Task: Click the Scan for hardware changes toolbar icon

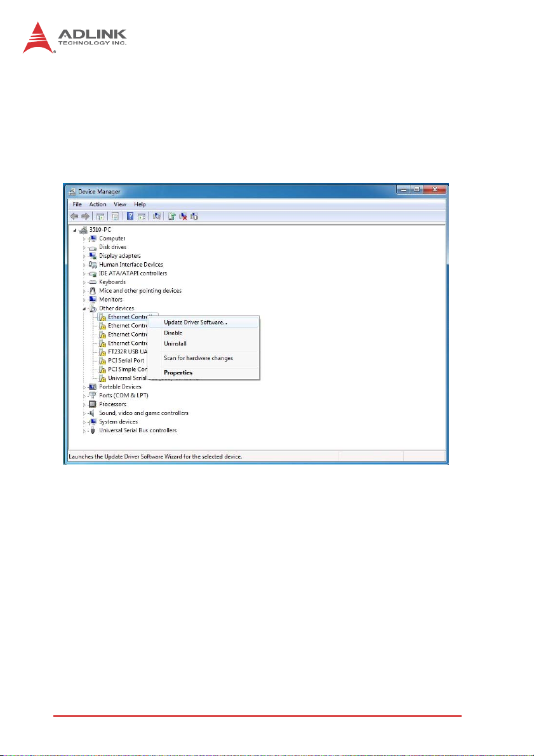Action: tap(157, 216)
